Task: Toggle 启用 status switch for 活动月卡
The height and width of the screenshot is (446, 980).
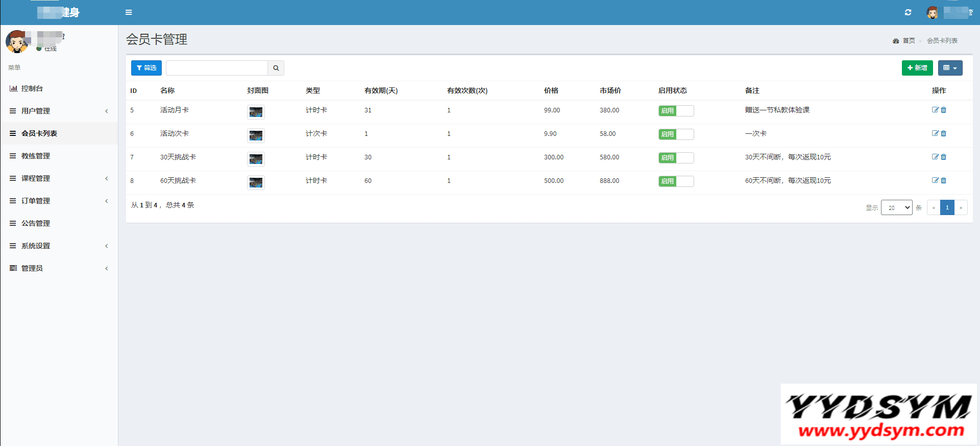Action: [x=676, y=111]
